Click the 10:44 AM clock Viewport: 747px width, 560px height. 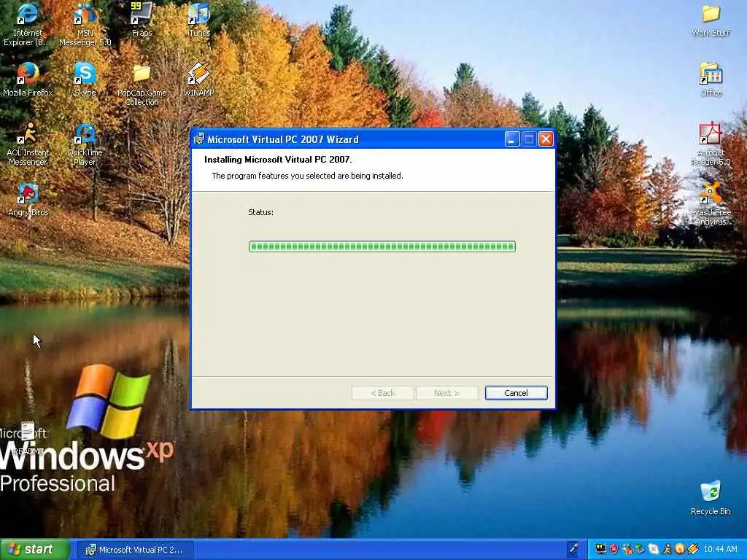tap(720, 549)
